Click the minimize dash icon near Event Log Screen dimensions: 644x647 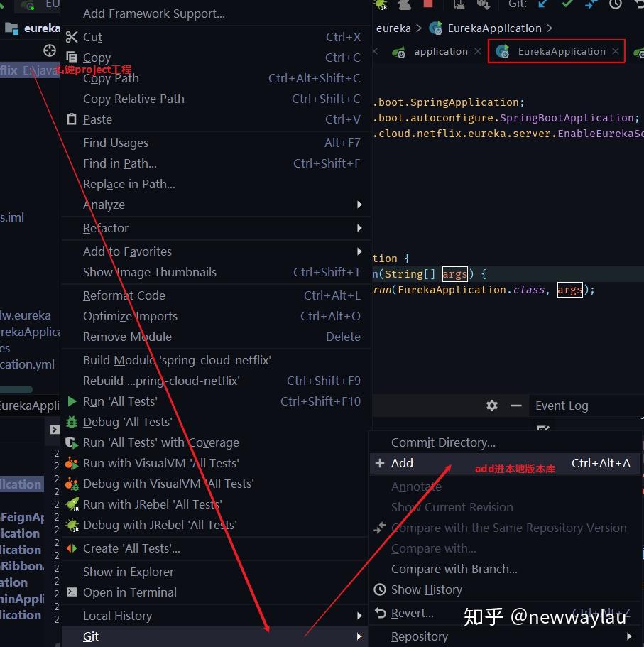coord(515,406)
